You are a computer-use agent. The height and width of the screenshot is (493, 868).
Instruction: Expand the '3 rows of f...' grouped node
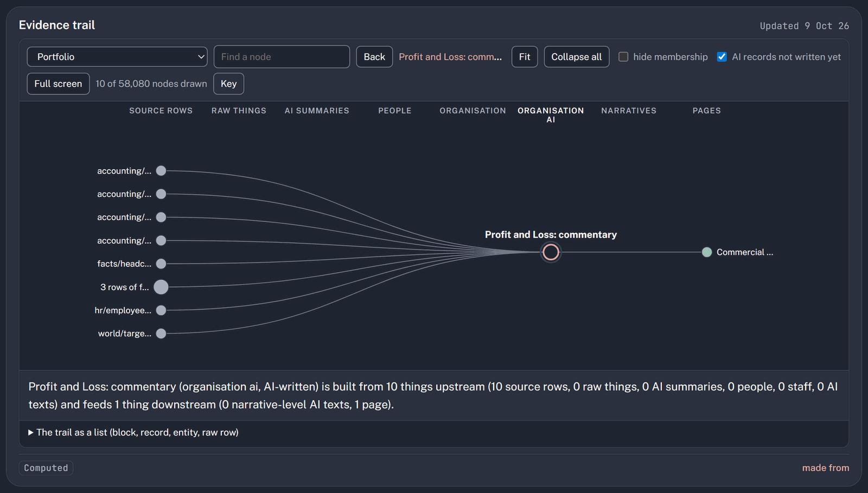click(161, 287)
